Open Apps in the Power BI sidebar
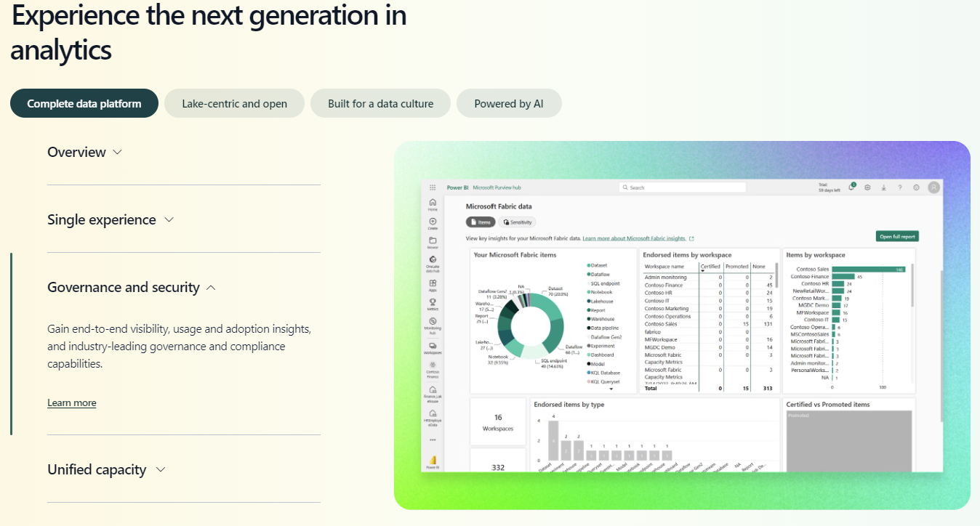 point(433,285)
